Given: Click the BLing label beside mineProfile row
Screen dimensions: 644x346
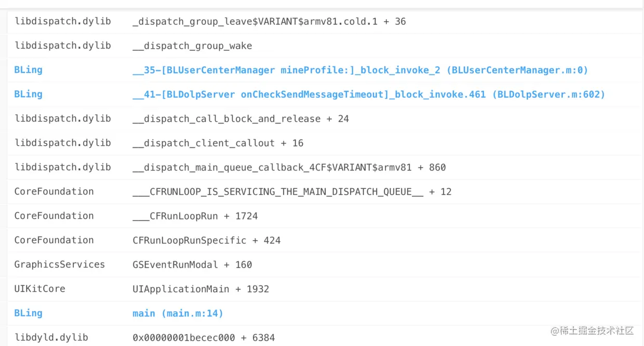Looking at the screenshot, I should pyautogui.click(x=28, y=70).
